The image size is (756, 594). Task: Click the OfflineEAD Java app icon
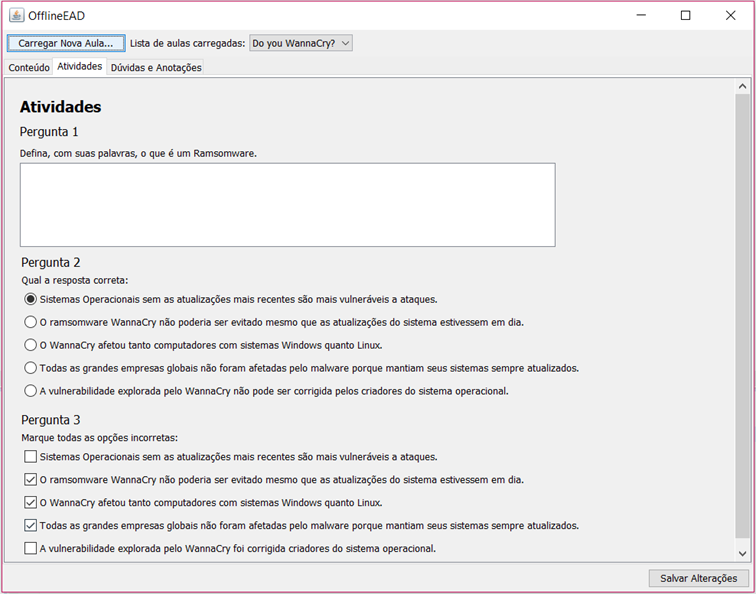pyautogui.click(x=17, y=15)
